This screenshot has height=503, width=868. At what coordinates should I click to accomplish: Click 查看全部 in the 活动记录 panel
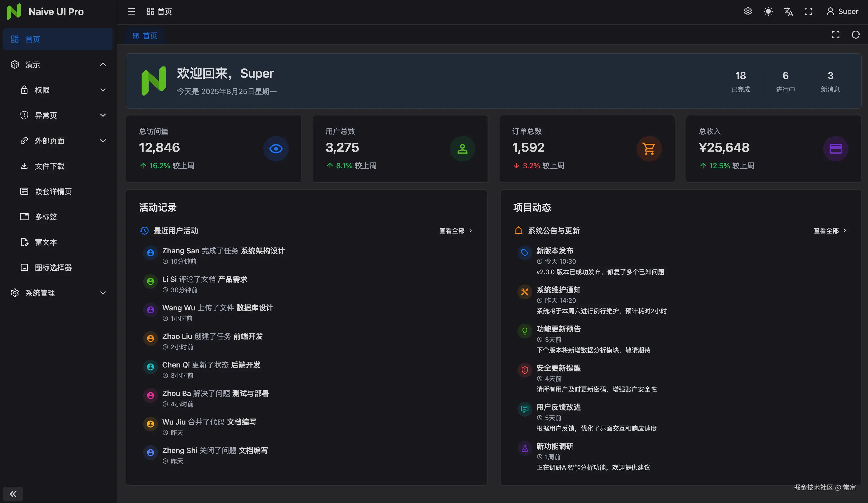[452, 230]
